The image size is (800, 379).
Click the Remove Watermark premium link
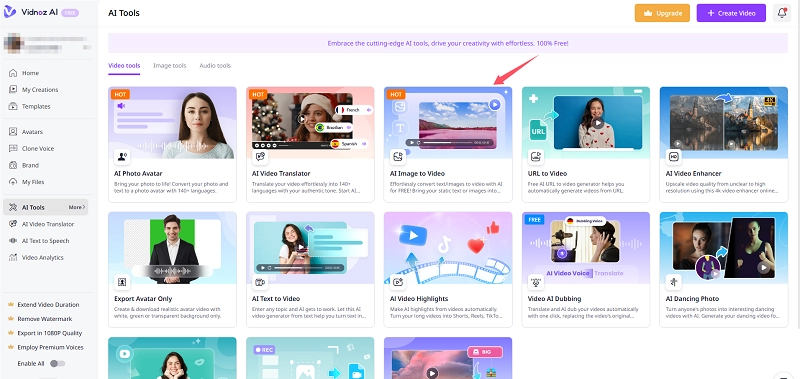[x=45, y=319]
